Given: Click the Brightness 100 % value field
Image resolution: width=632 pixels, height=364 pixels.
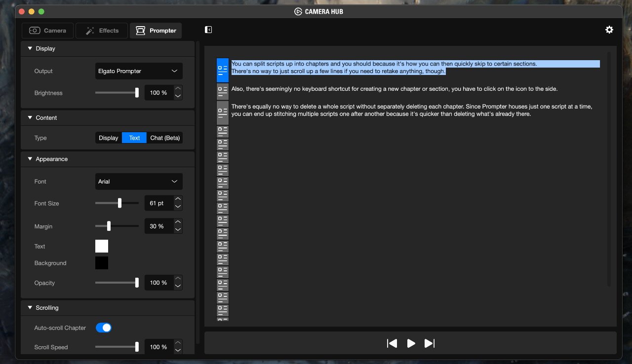Looking at the screenshot, I should click(x=159, y=93).
